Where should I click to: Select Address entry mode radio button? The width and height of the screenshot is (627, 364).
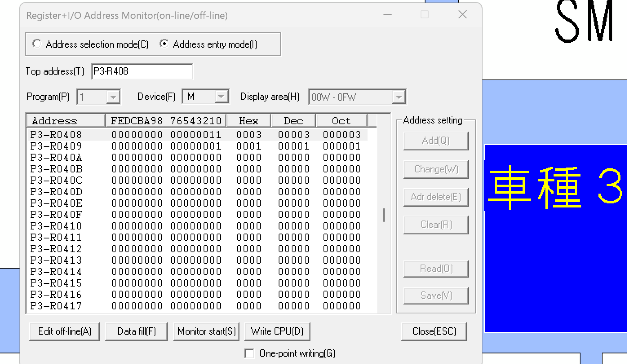tap(164, 44)
